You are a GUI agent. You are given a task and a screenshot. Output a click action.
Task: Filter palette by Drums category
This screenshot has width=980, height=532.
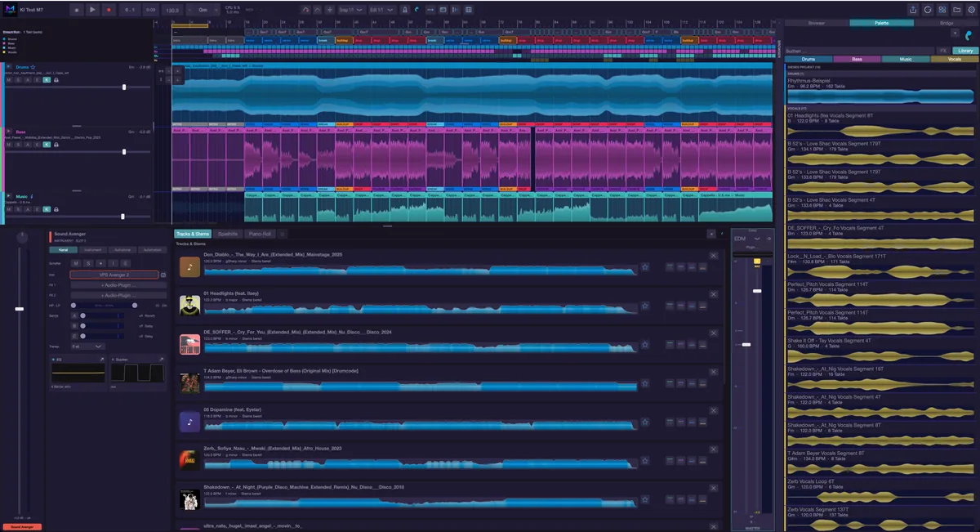click(809, 60)
